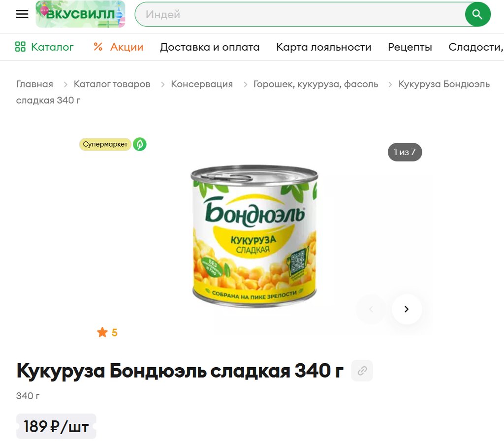
Task: Open Горошек, кукуруза, фасоль breadcrumb
Action: pyautogui.click(x=315, y=84)
